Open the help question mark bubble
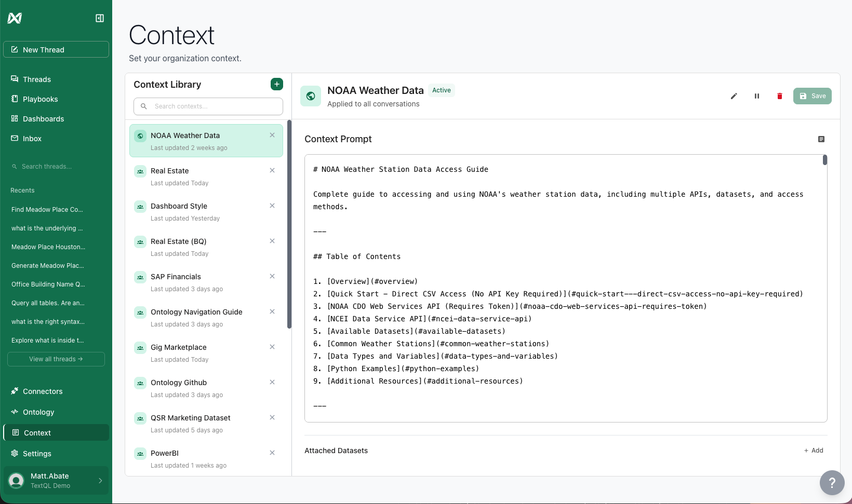This screenshot has height=504, width=852. (832, 483)
